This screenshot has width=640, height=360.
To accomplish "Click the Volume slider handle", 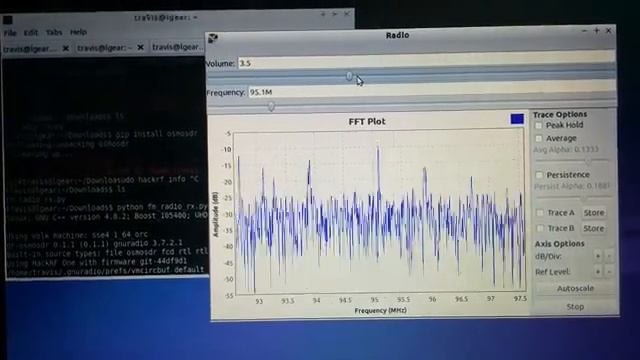I will click(x=349, y=76).
